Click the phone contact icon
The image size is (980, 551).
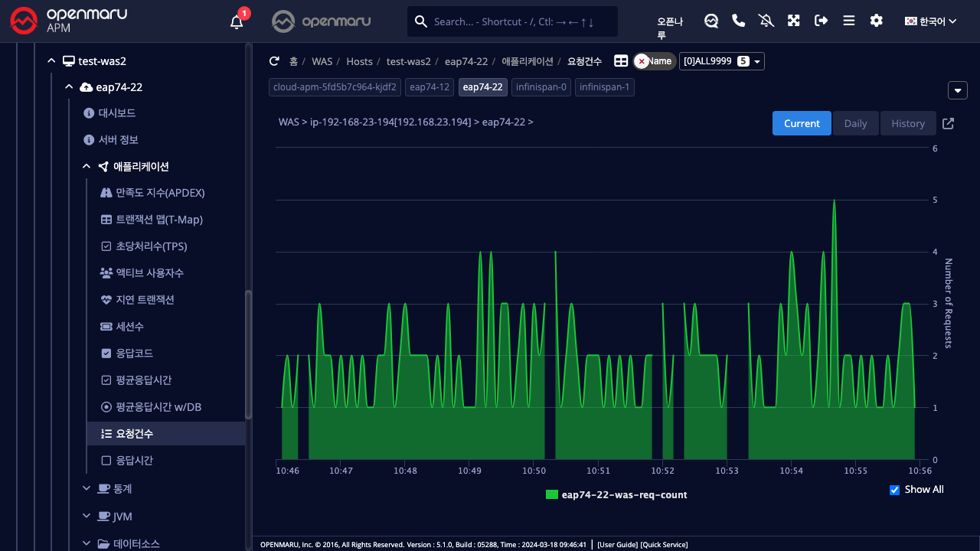(739, 21)
